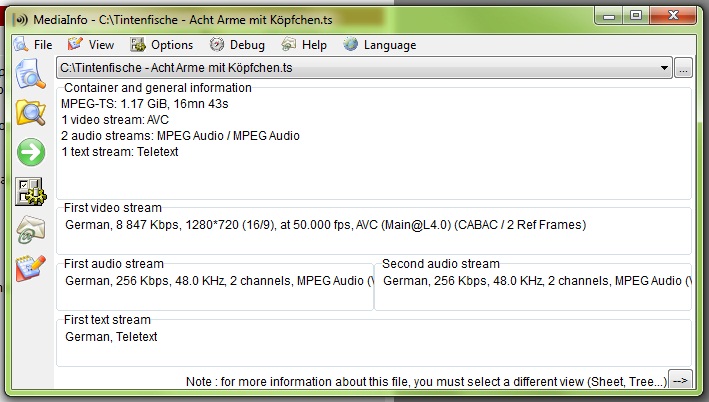
Task: Click the Open Folder magnifier sidebar icon
Action: [x=30, y=113]
